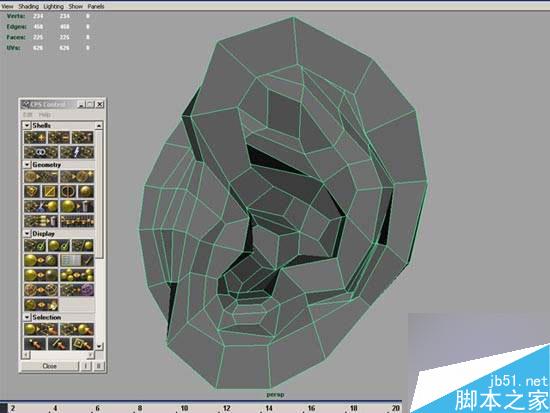Click the wireframe cube eye icon in Display
550x413 pixels.
[41, 290]
